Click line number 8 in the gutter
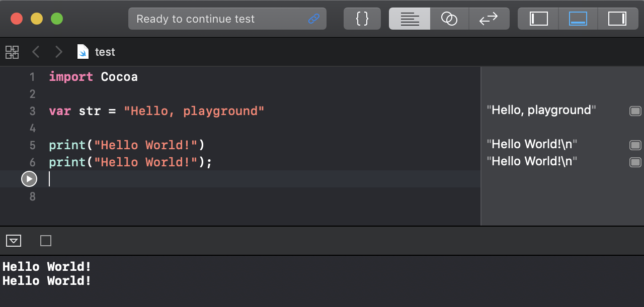 point(33,196)
